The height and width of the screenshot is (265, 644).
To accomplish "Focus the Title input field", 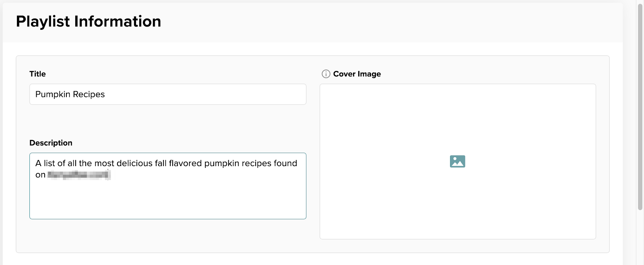I will click(168, 94).
